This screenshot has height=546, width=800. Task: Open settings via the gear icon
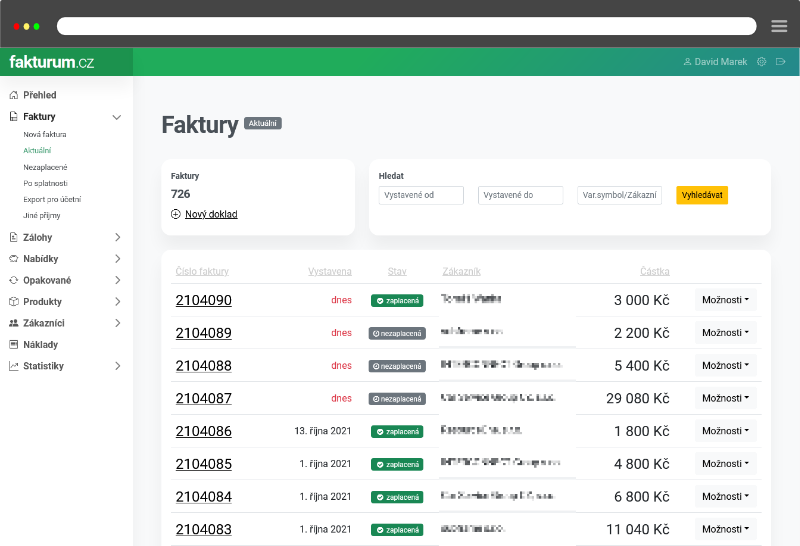(761, 62)
